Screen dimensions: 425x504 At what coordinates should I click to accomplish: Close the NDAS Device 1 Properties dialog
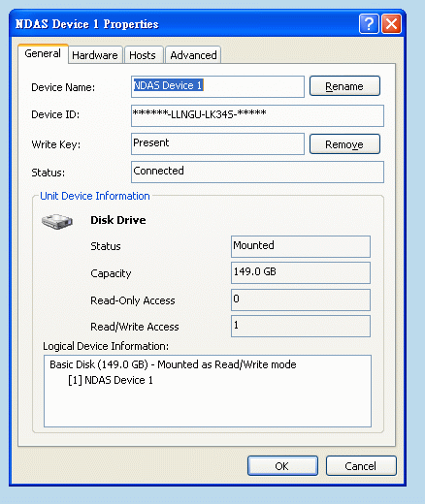tap(391, 24)
